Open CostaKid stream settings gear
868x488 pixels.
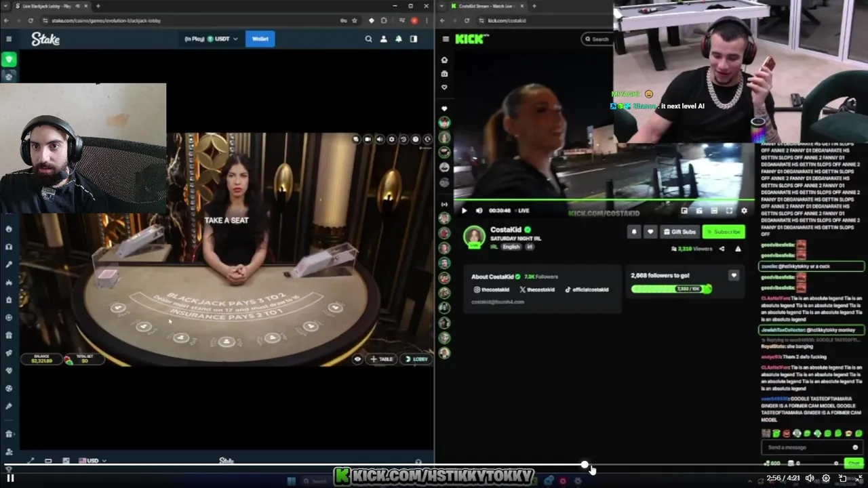point(744,211)
